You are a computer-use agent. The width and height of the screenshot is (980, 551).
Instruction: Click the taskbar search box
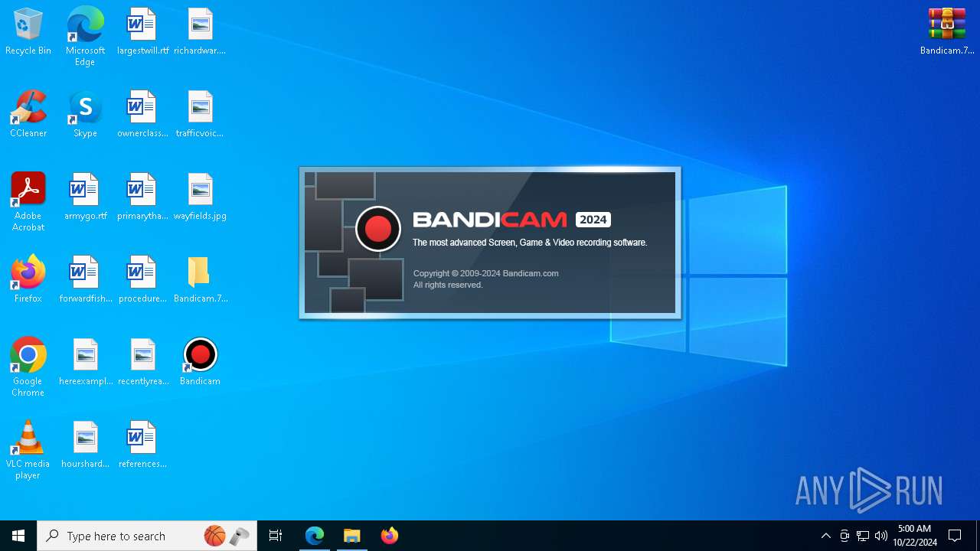tap(147, 536)
